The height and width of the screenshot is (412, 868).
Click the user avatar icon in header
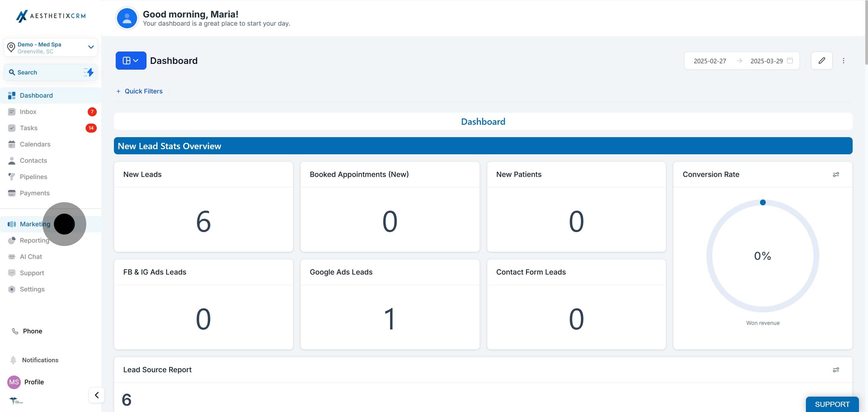click(x=127, y=18)
